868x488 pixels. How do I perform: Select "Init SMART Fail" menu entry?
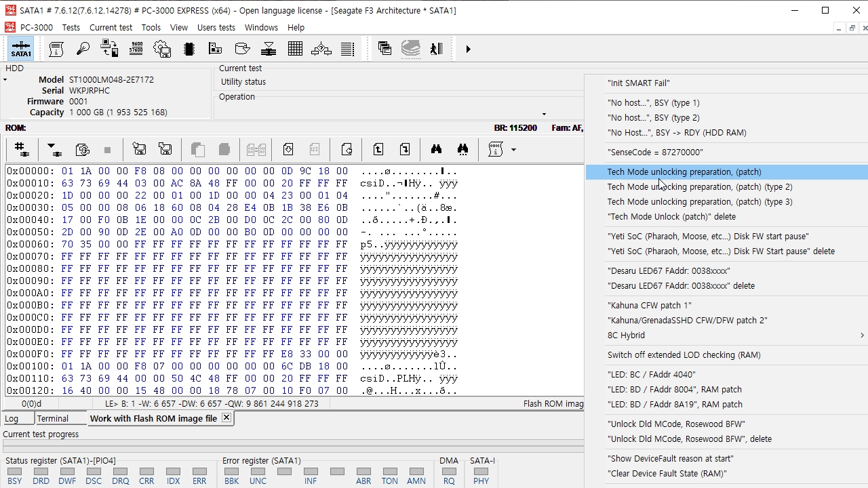coord(638,83)
